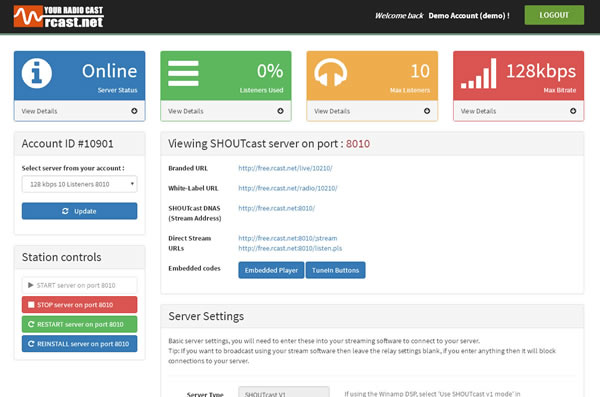600x397 pixels.
Task: Click REINSTALL server on port 8010
Action: coord(80,344)
